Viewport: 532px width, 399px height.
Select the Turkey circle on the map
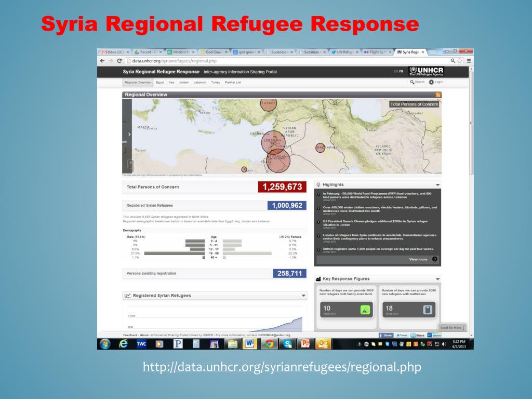pyautogui.click(x=269, y=104)
